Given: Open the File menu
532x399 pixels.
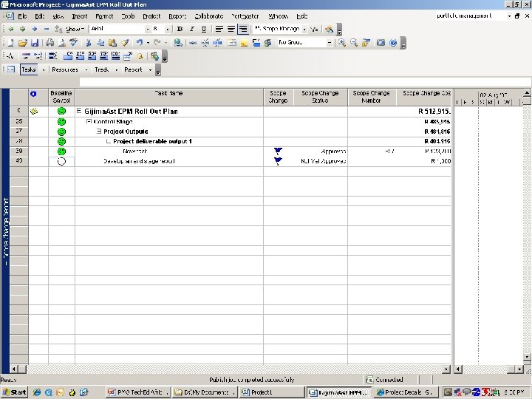Looking at the screenshot, I should point(22,16).
